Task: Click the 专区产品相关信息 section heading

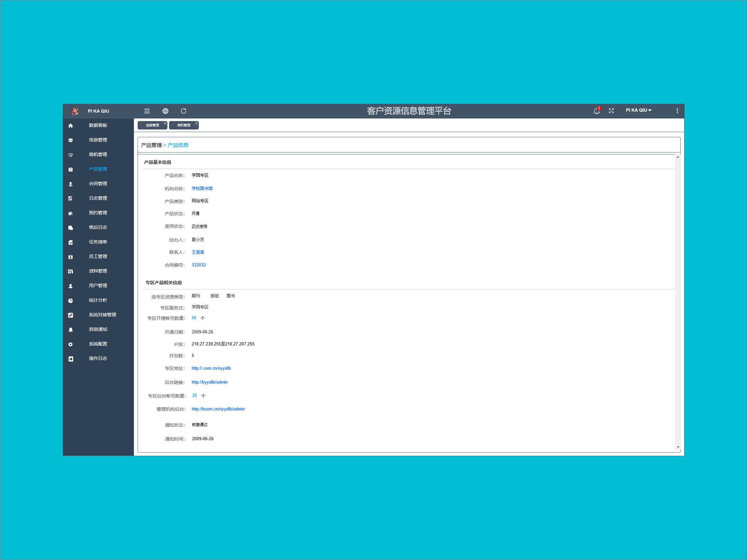Action: pyautogui.click(x=164, y=283)
